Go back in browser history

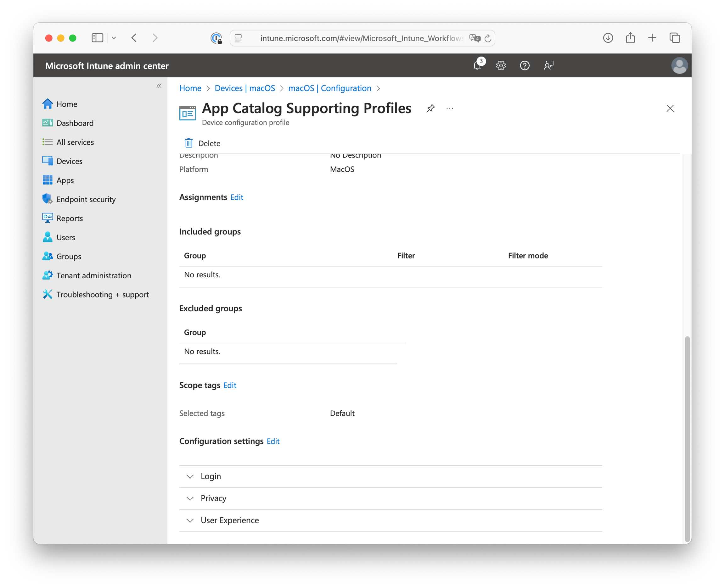point(134,38)
